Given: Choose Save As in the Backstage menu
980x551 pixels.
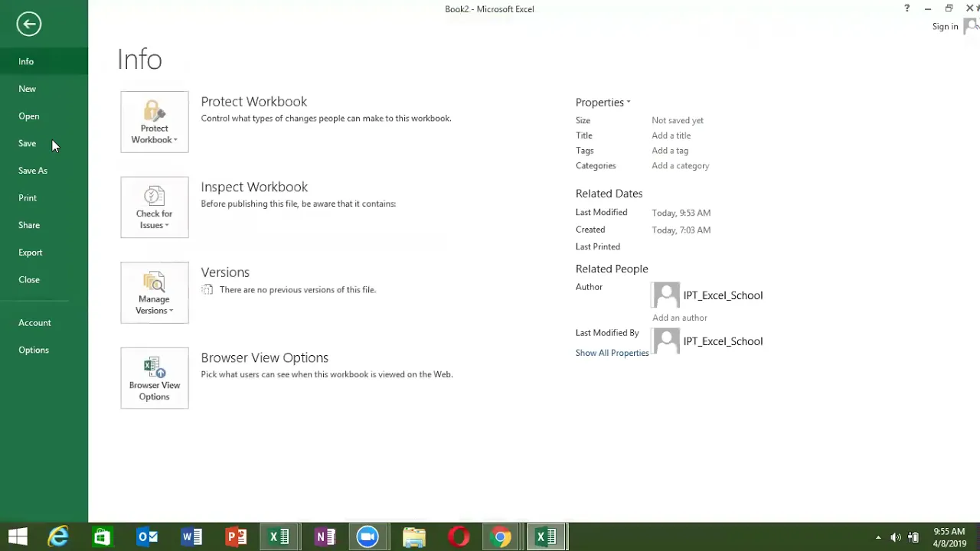Looking at the screenshot, I should pos(44,171).
